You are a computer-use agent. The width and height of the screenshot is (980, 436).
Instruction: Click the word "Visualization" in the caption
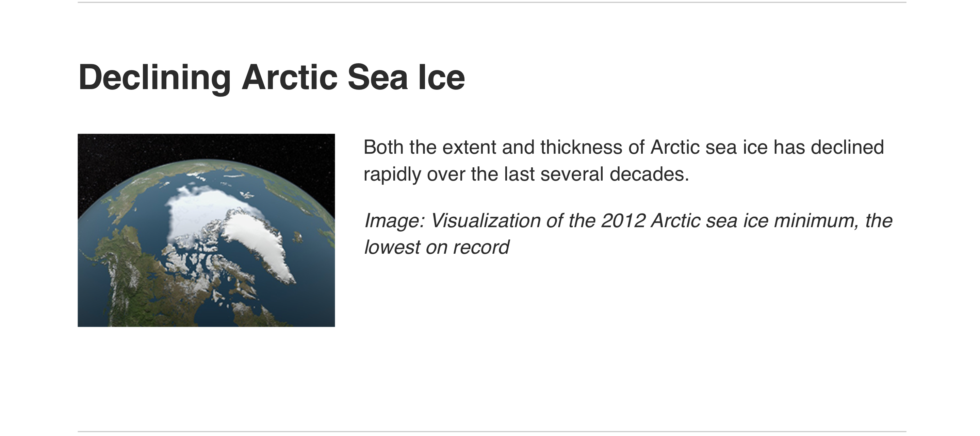point(486,220)
